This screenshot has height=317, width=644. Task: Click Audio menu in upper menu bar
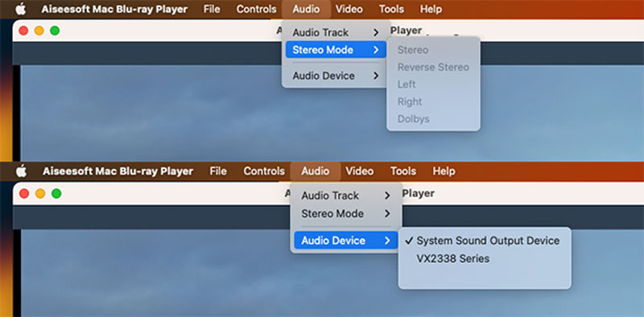coord(306,9)
